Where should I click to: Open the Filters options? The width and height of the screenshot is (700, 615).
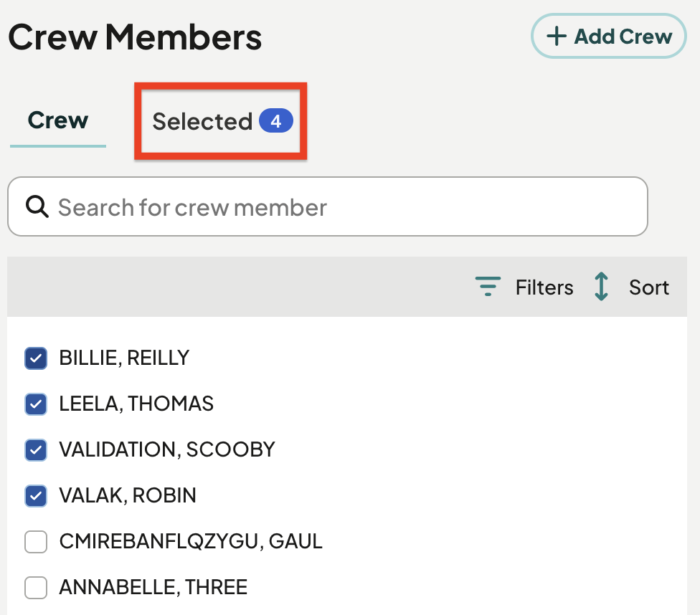tap(524, 287)
